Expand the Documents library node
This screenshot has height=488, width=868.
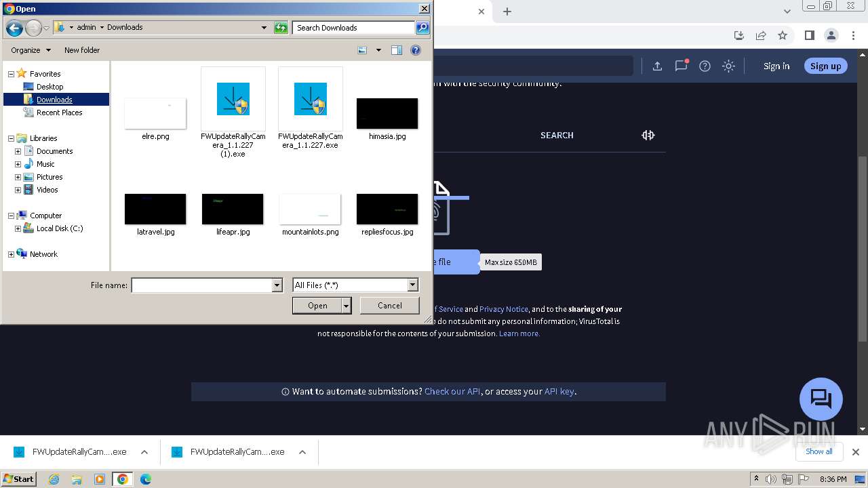pyautogui.click(x=18, y=151)
